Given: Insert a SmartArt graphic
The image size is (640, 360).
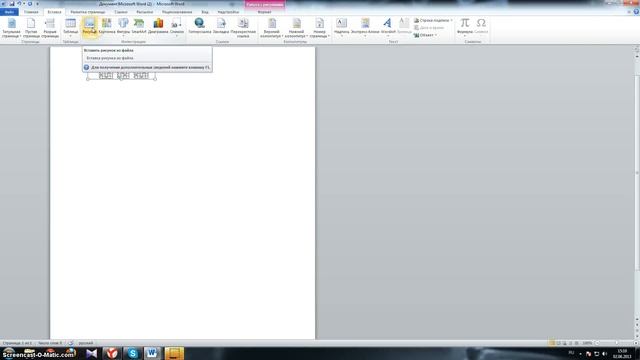Looking at the screenshot, I should click(x=139, y=27).
